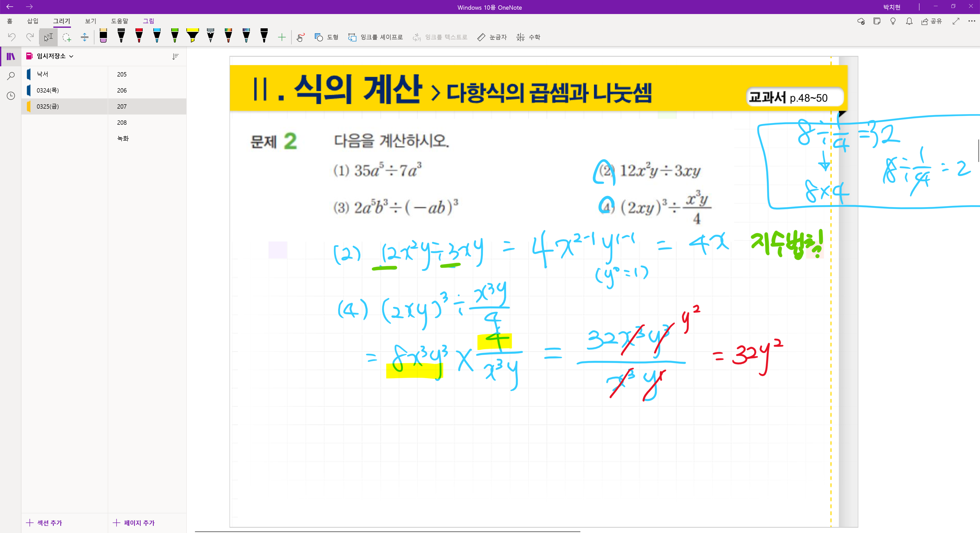Screen dimensions: 980x533
Task: Select the Lasso selection tool
Action: tap(67, 37)
